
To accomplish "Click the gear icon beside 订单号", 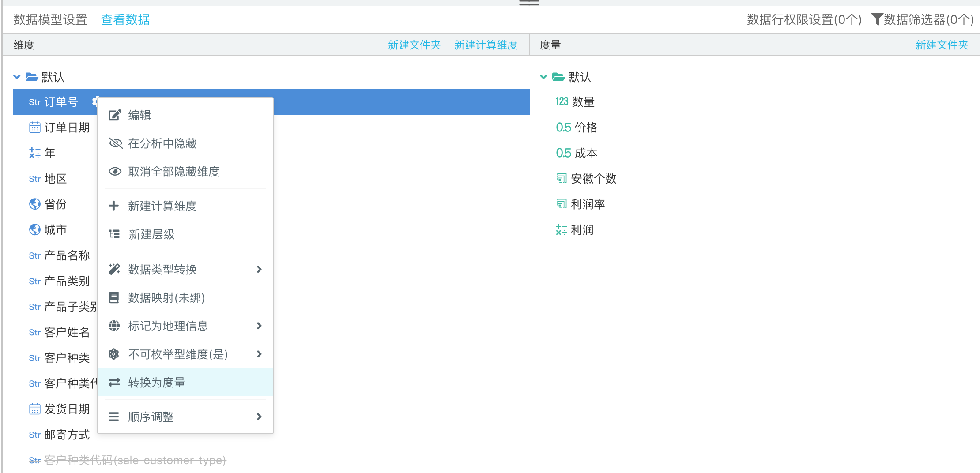I will (x=95, y=102).
